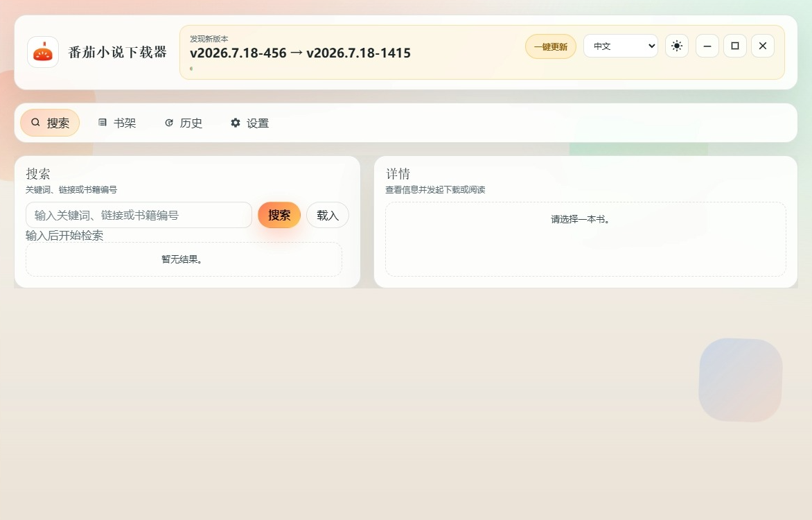Switch to the 搜索 tab
This screenshot has height=520, width=812.
pos(50,123)
